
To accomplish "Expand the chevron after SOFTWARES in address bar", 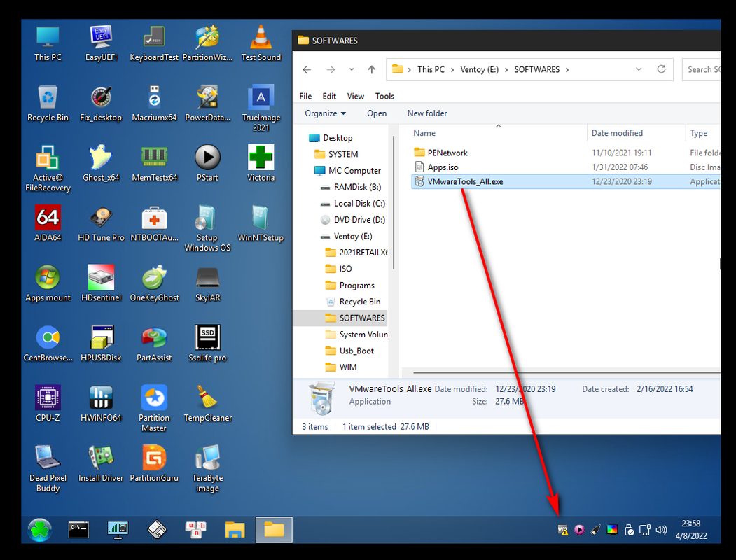I will click(x=567, y=70).
